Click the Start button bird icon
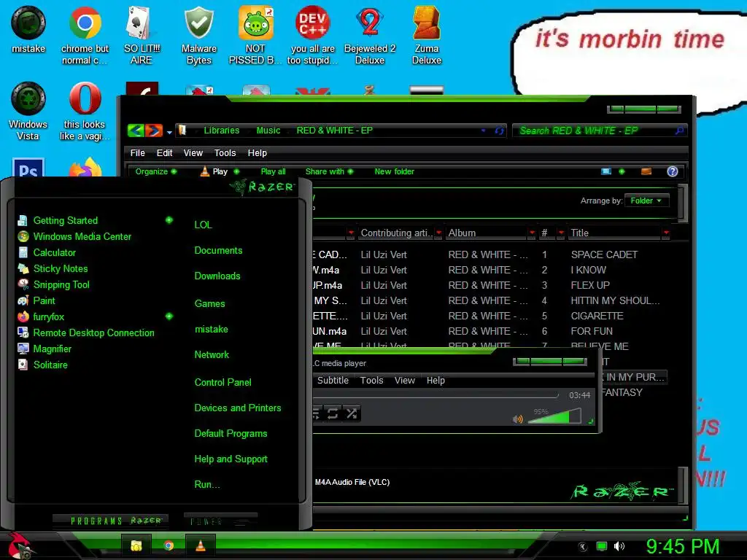The width and height of the screenshot is (747, 560). [19, 545]
